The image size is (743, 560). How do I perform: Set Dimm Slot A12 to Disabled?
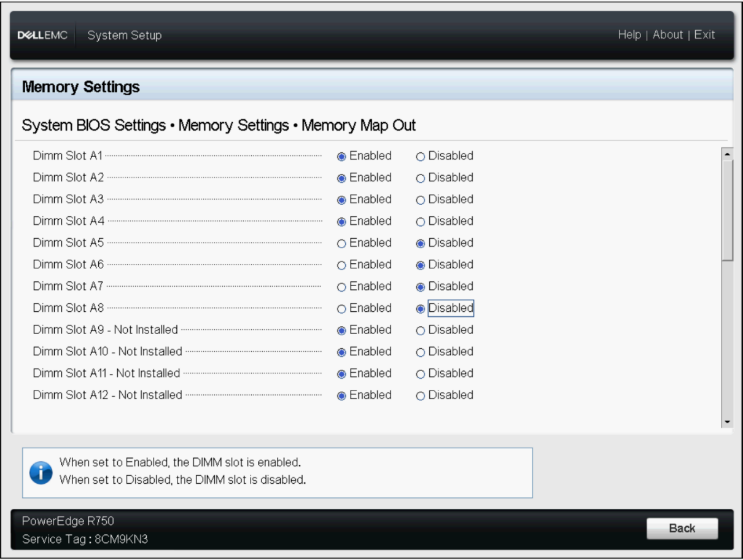click(421, 395)
